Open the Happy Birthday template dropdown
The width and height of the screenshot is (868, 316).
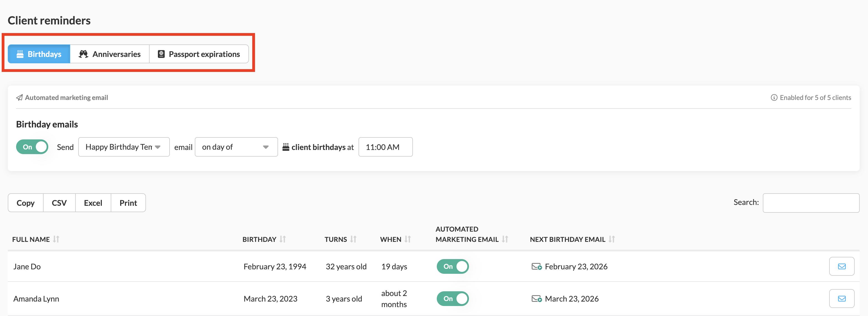point(124,147)
